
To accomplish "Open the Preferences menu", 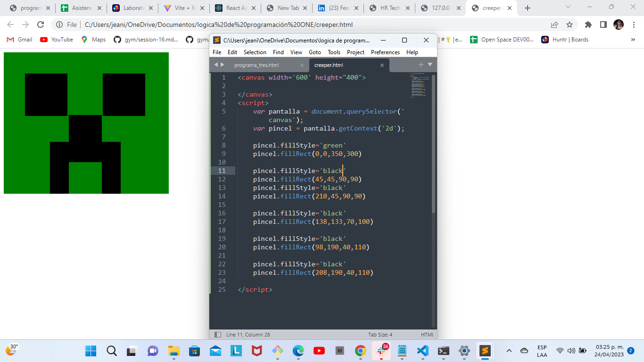I will (385, 52).
